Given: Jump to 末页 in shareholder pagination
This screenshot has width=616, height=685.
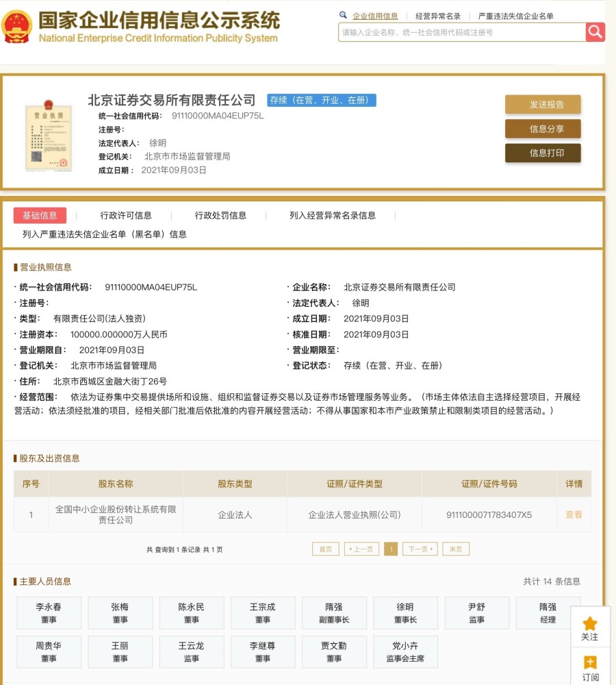Looking at the screenshot, I should [456, 549].
